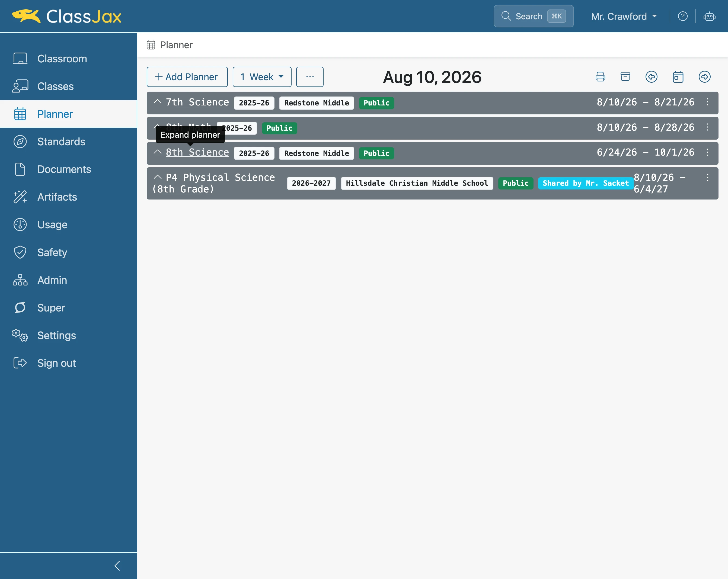Click the 2026-2027 year badge

311,183
